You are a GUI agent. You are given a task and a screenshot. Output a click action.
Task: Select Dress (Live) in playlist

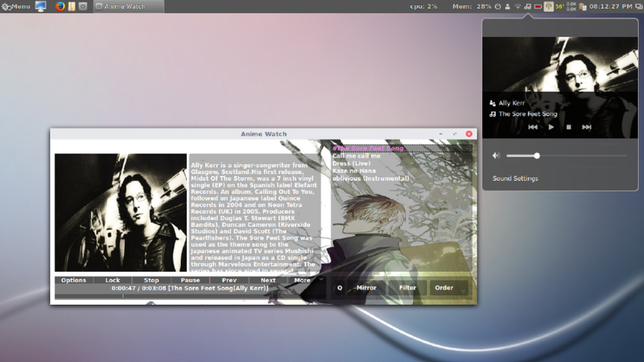coord(351,163)
